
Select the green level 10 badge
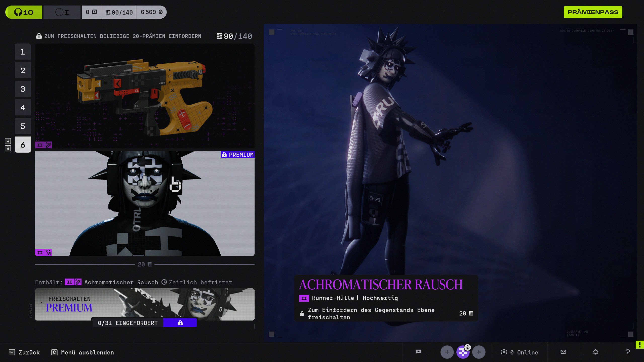point(24,12)
